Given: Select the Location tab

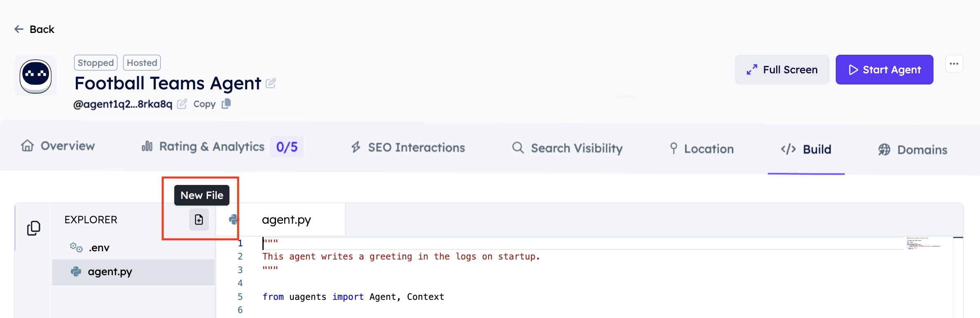Looking at the screenshot, I should [x=702, y=149].
